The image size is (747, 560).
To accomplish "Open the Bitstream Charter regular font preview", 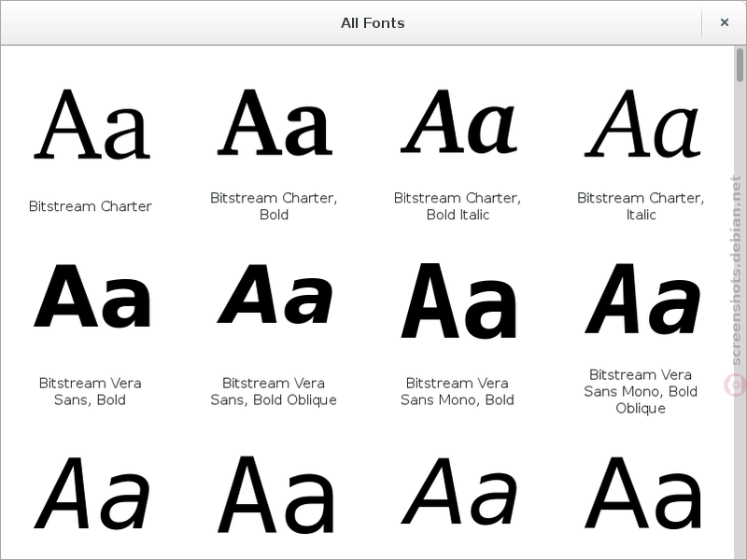I will tap(91, 124).
